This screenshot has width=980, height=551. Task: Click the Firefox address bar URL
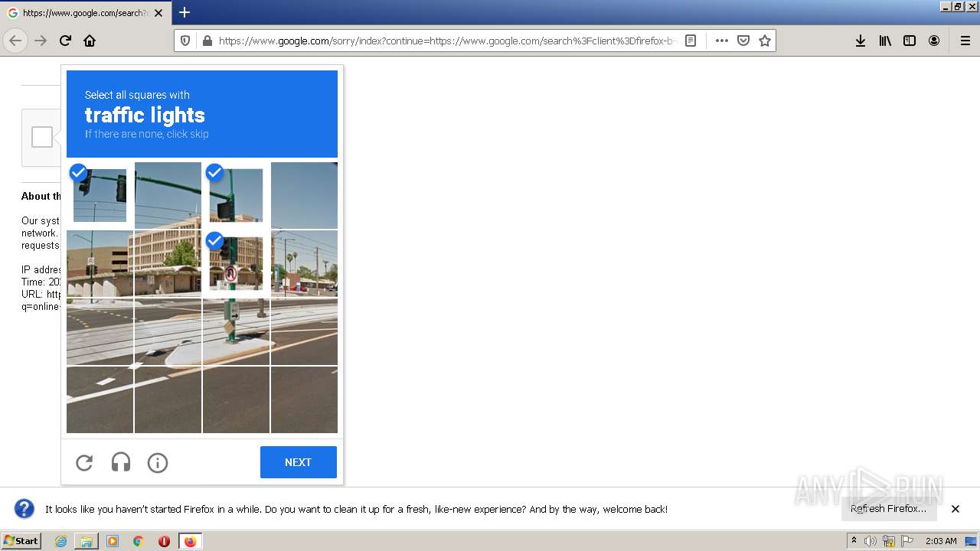448,41
